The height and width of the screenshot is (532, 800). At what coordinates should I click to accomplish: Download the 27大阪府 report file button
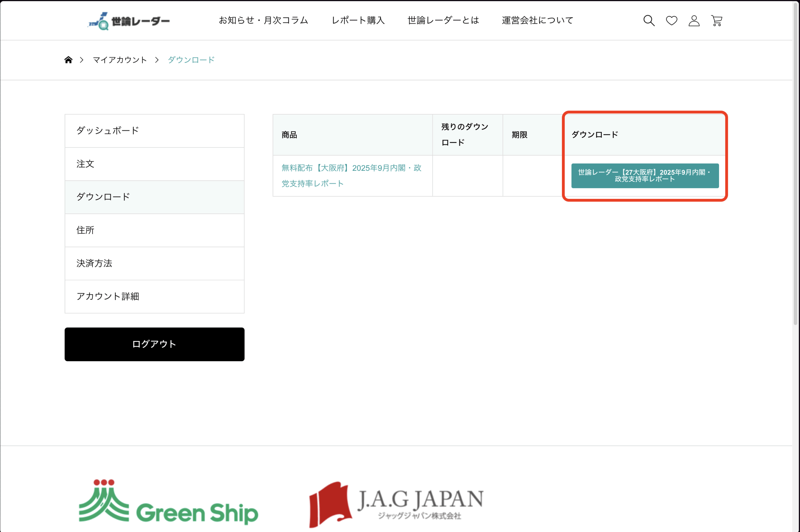click(x=644, y=176)
